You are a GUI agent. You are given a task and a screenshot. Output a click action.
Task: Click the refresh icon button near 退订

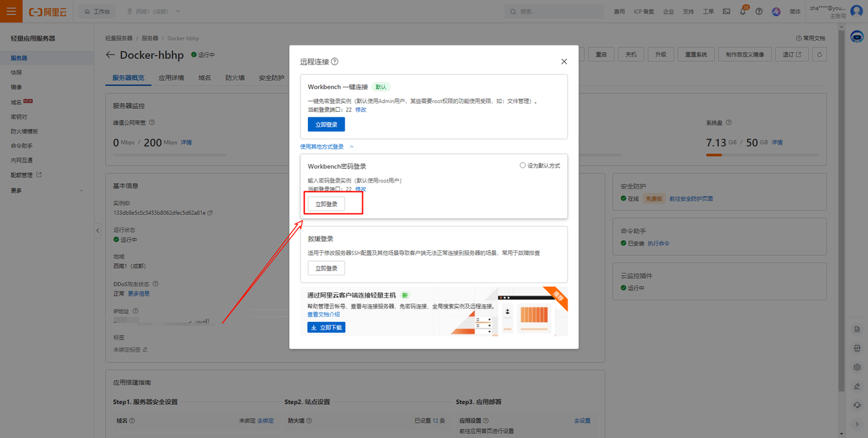[x=820, y=55]
